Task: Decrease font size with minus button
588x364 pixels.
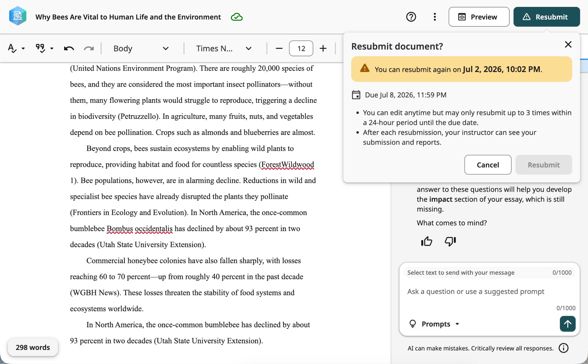Action: pos(279,48)
